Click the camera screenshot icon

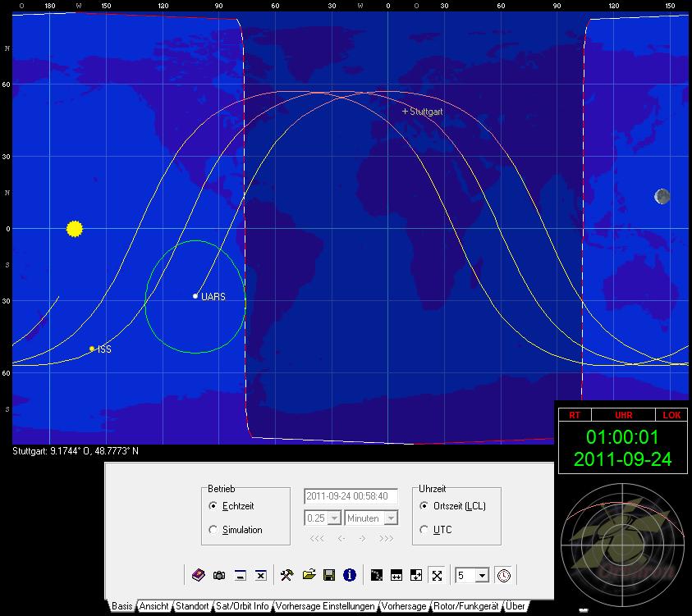[x=219, y=576]
